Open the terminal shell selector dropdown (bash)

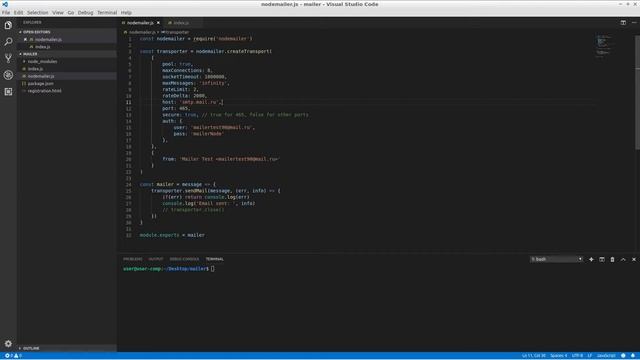point(556,259)
